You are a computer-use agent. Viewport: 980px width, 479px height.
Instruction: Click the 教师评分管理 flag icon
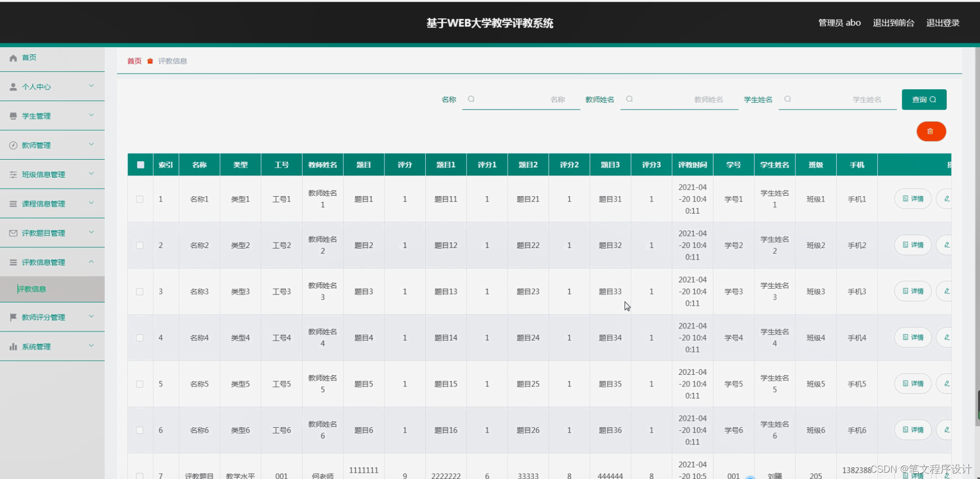tap(13, 317)
